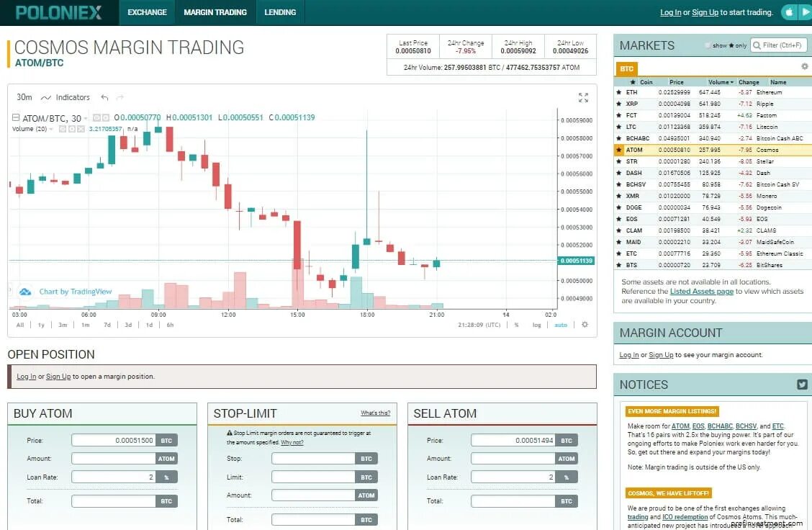Click Log In link in header
Screen dimensions: 812x530
point(671,12)
